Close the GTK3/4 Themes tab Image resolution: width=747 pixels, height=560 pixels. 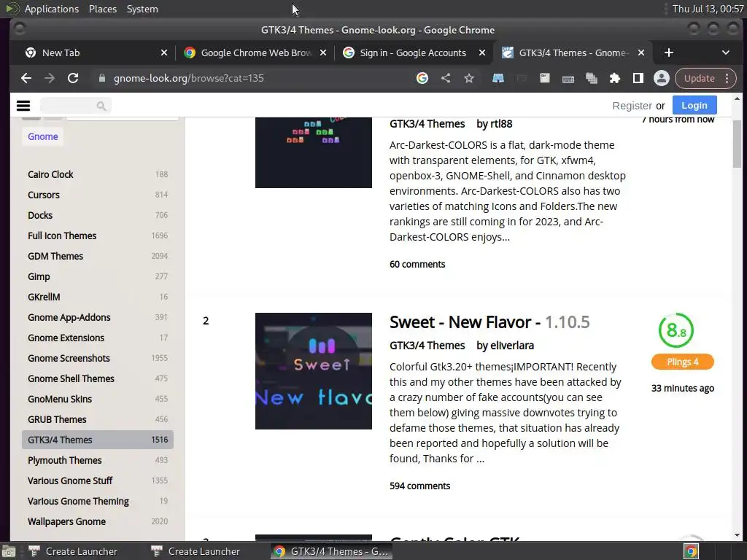pos(641,52)
